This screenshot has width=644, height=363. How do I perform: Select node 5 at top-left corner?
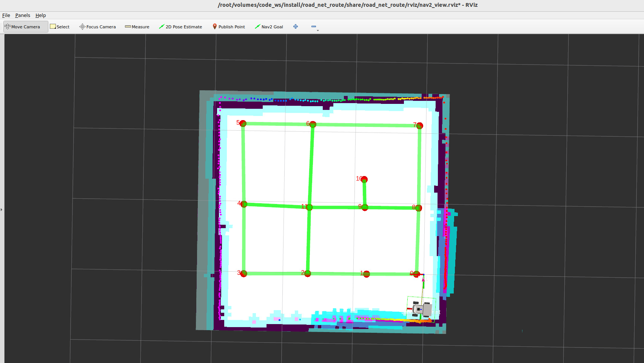243,124
